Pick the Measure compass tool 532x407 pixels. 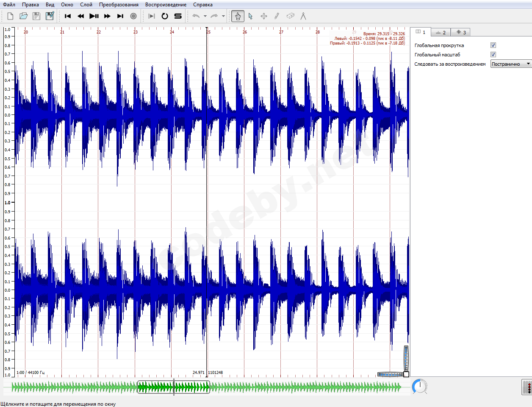(303, 16)
